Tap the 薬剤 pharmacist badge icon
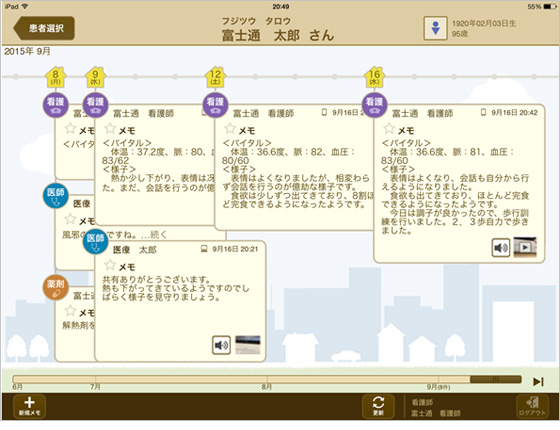The height and width of the screenshot is (430, 560). click(56, 287)
